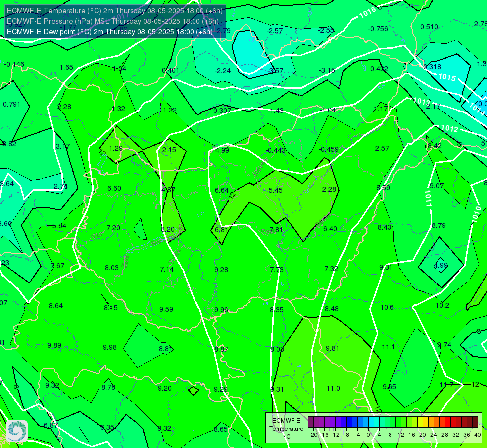This screenshot has width=487, height=448.
Task: Click the dew point value 1.65
Action: [x=66, y=68]
